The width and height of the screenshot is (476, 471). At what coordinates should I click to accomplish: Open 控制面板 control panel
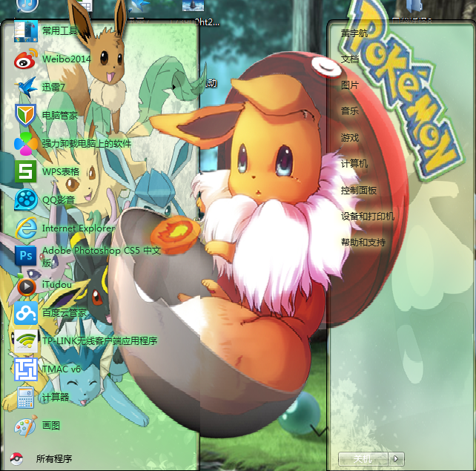coord(359,190)
